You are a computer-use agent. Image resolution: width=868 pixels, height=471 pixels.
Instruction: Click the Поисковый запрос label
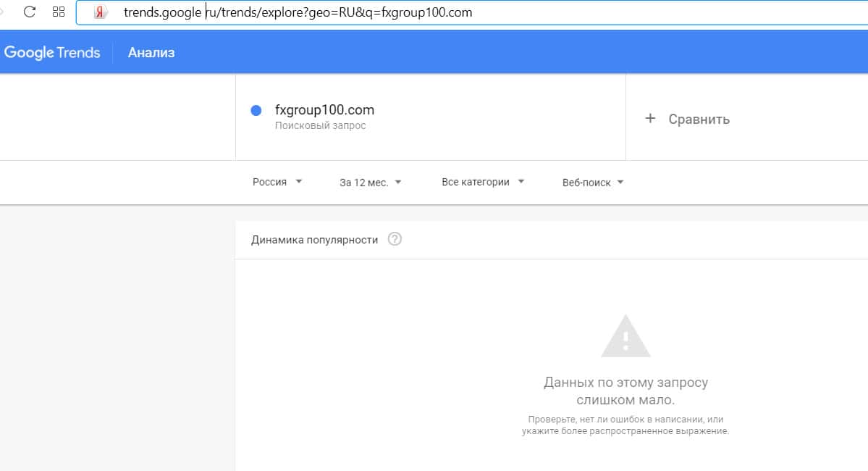[x=320, y=126]
